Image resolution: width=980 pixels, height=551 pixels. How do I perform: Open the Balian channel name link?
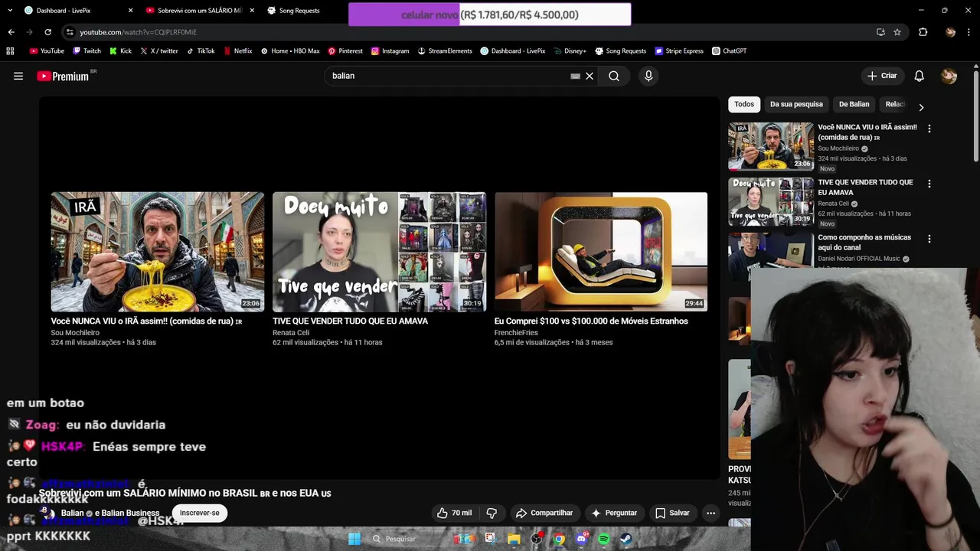pyautogui.click(x=72, y=513)
